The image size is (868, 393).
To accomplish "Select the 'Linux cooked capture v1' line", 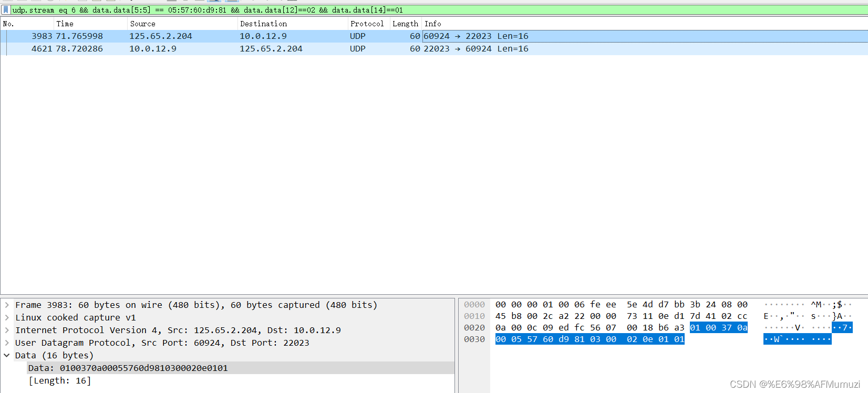I will click(76, 317).
